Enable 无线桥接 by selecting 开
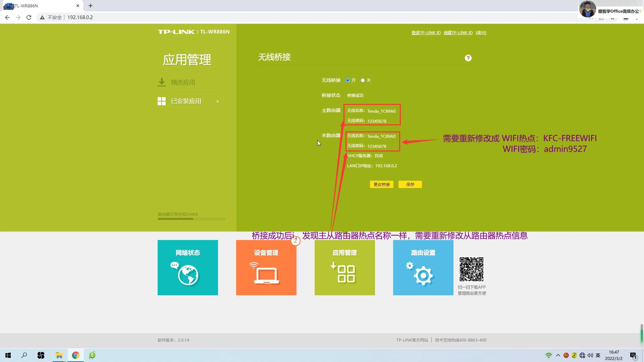Viewport: 644px width, 362px height. (x=347, y=80)
